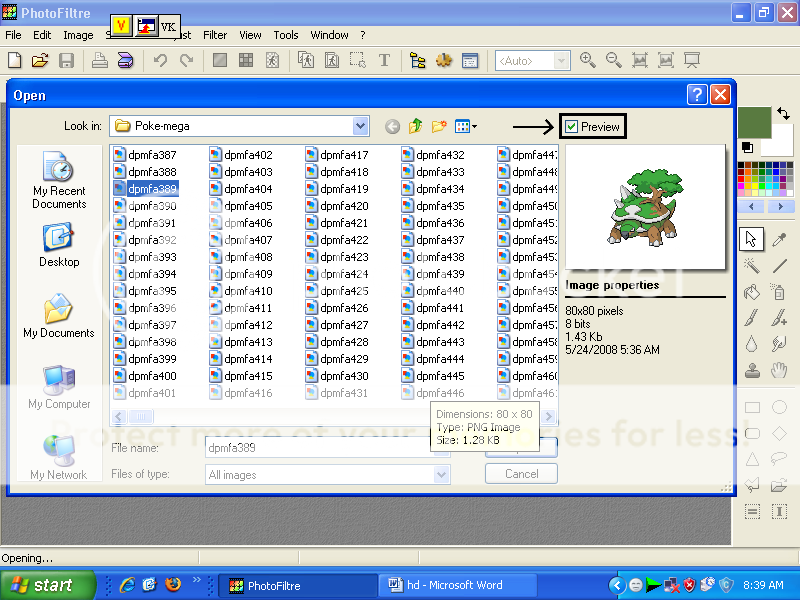Viewport: 800px width, 600px height.
Task: Expand the Files of type dropdown
Action: (441, 475)
